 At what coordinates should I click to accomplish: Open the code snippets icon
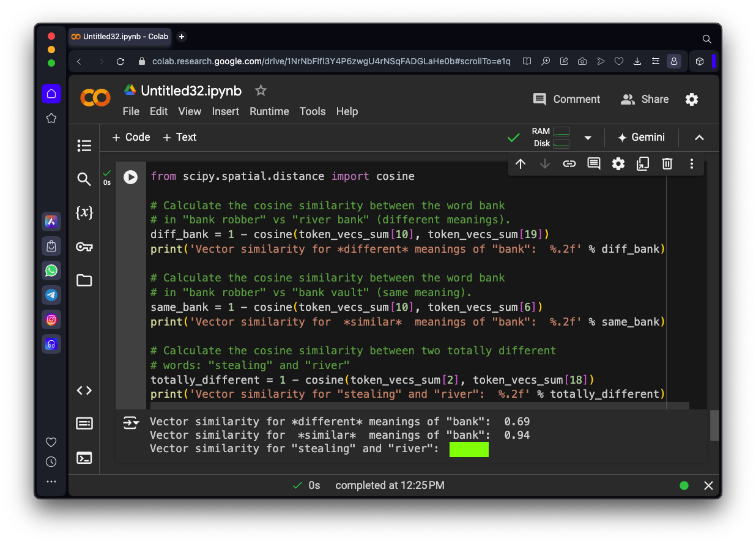point(84,390)
